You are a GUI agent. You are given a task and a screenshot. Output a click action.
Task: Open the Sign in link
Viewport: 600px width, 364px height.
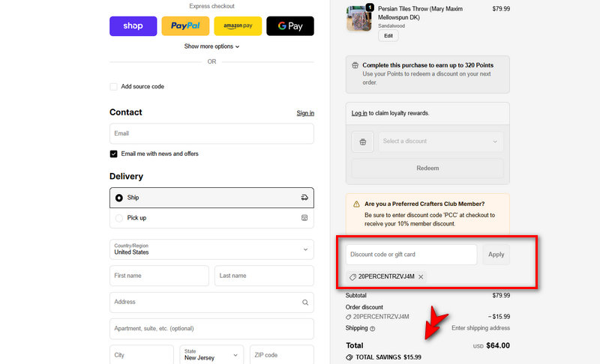305,113
